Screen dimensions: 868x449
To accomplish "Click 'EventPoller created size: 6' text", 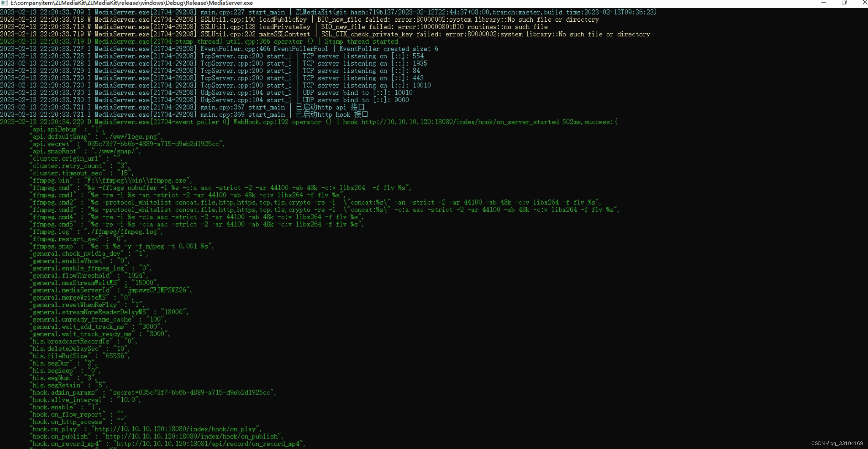I will [x=389, y=49].
